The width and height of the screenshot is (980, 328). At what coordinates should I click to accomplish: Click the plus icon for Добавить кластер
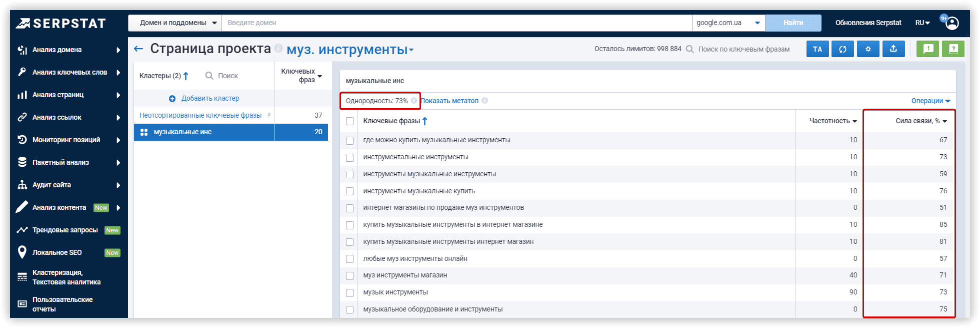tap(172, 99)
